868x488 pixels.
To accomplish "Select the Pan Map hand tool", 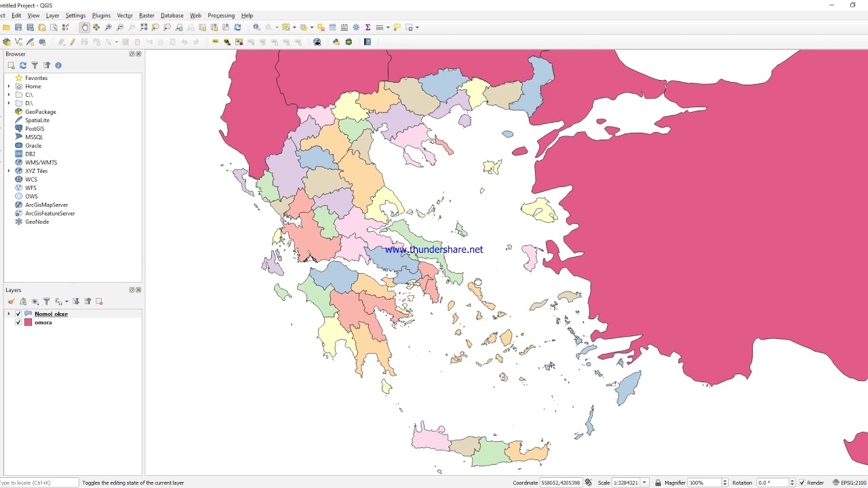I will 84,27.
